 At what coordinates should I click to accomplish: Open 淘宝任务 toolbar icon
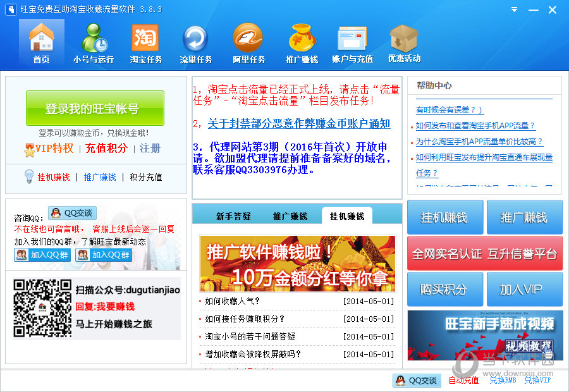point(146,43)
